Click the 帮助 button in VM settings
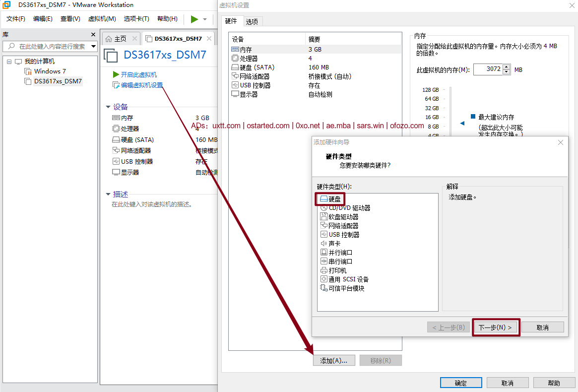The width and height of the screenshot is (578, 392). (x=554, y=383)
